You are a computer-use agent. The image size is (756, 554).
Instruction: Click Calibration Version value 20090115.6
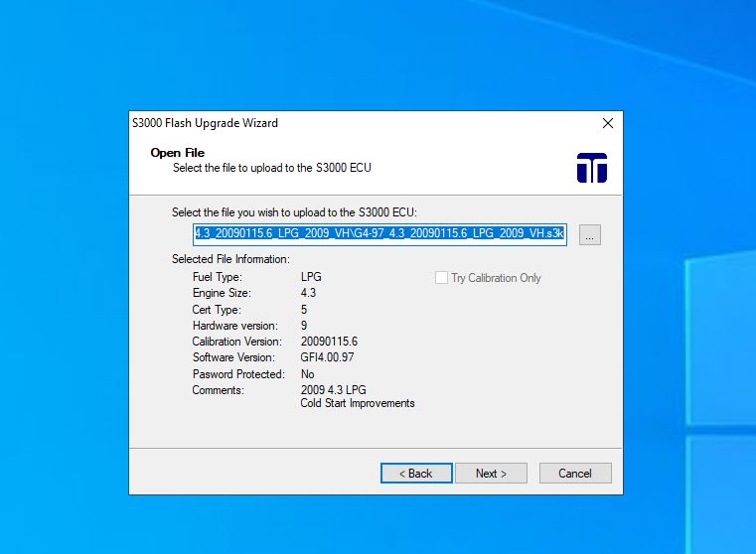click(329, 342)
